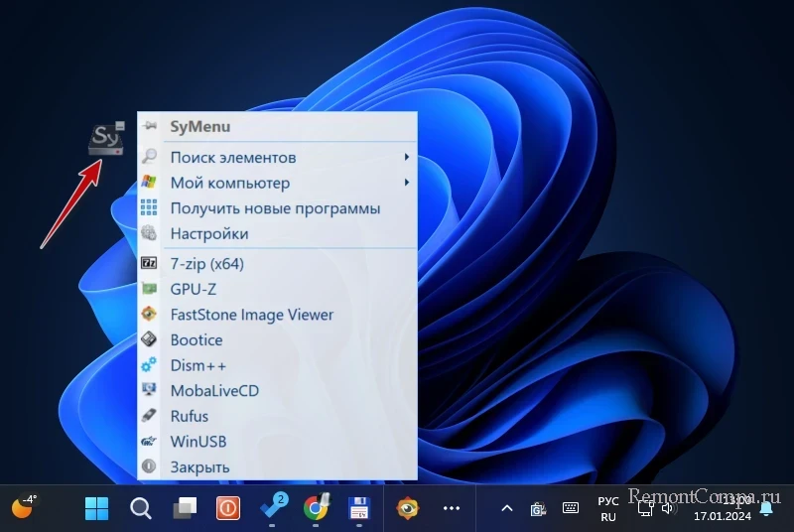
Task: Launch the Bootice utility
Action: 197,339
